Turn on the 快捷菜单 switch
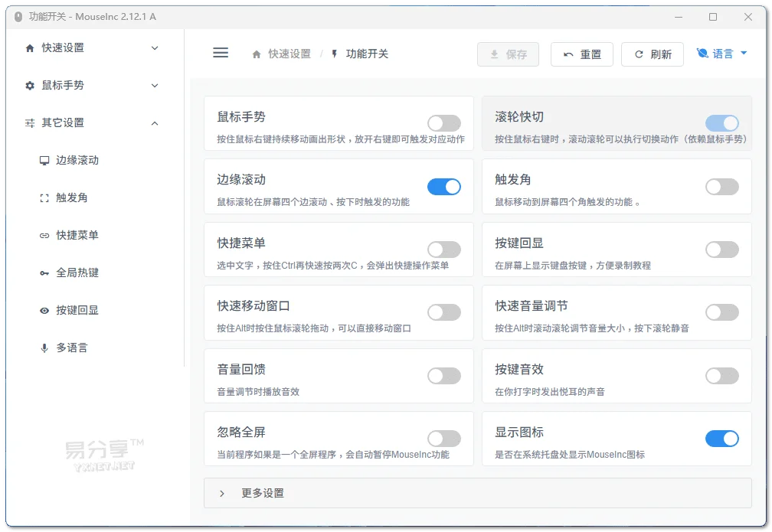 point(444,250)
